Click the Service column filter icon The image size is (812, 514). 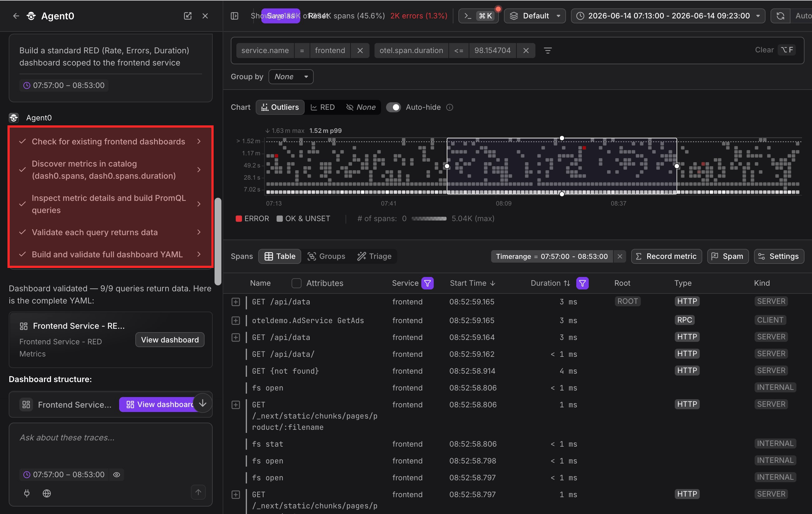click(x=427, y=283)
